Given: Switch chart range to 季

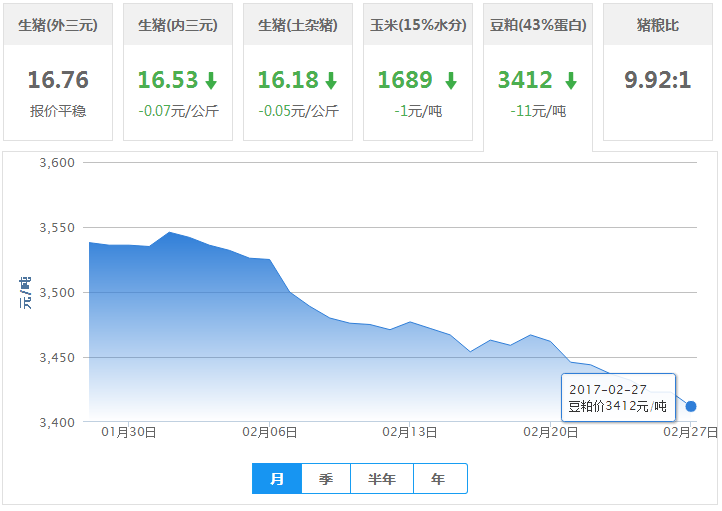Looking at the screenshot, I should [x=326, y=479].
